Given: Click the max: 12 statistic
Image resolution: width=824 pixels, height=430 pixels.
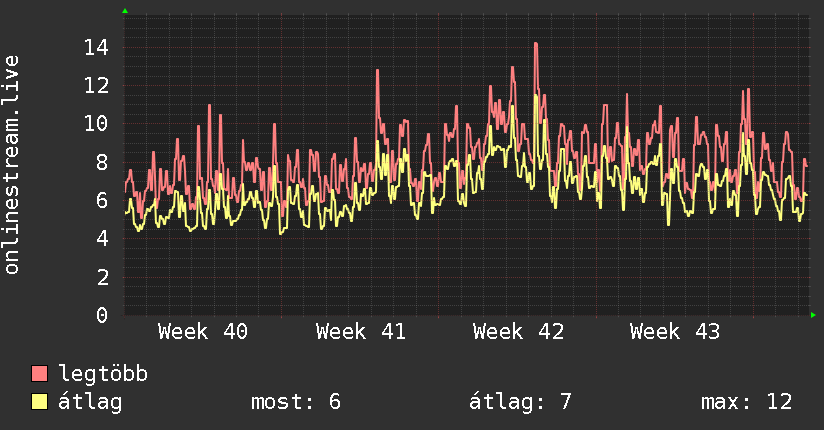Looking at the screenshot, I should [746, 402].
